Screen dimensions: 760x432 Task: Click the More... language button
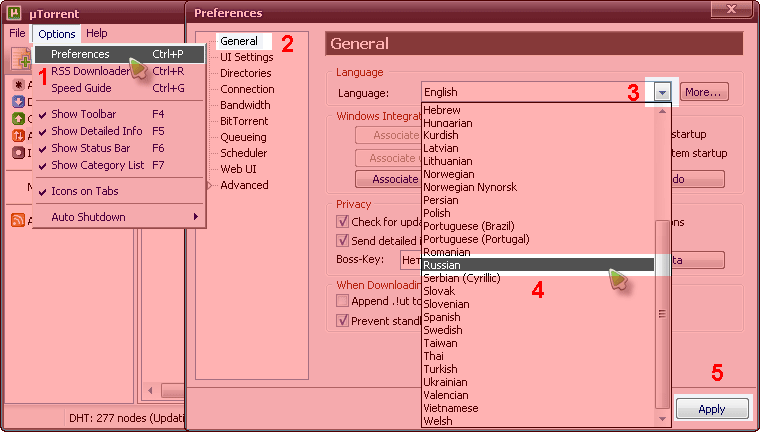click(704, 92)
